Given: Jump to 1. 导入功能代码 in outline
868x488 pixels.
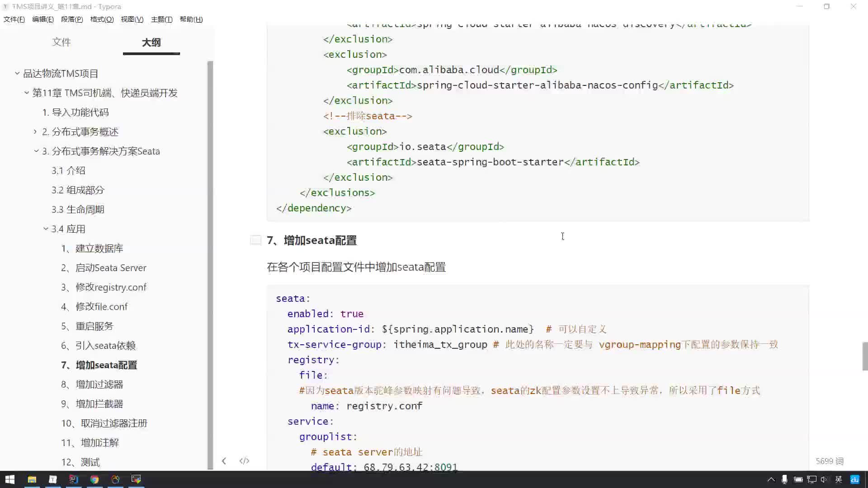Looking at the screenshot, I should coord(75,112).
